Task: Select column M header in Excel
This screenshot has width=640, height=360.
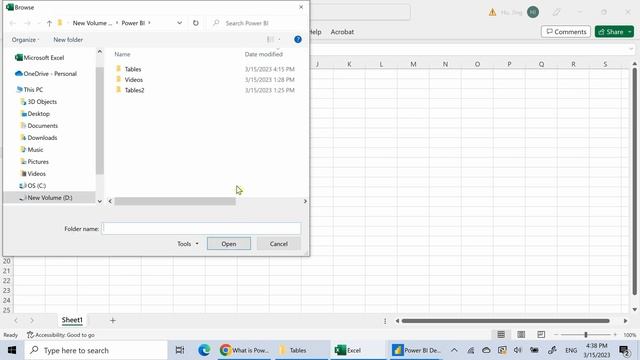Action: [413, 64]
